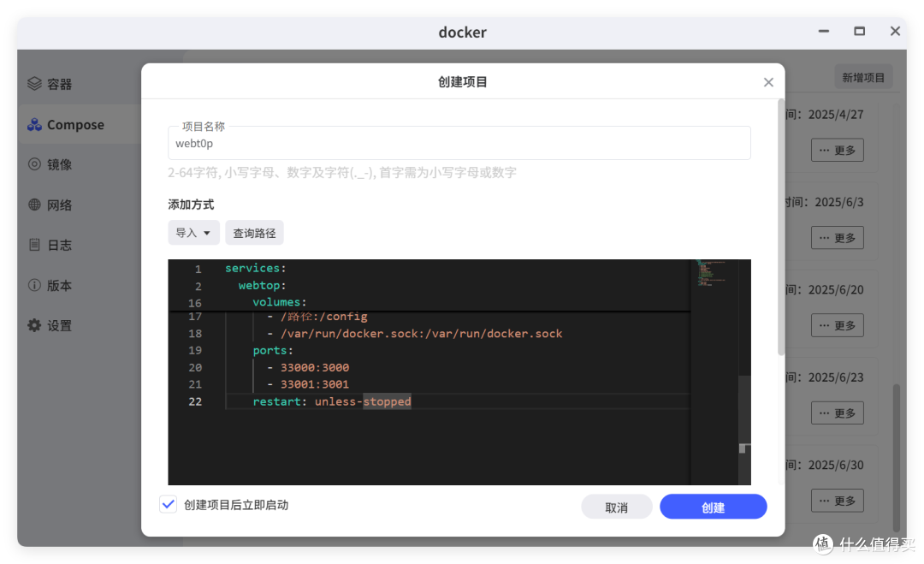Focus the 项目名称 input with webt0p

[x=459, y=143]
